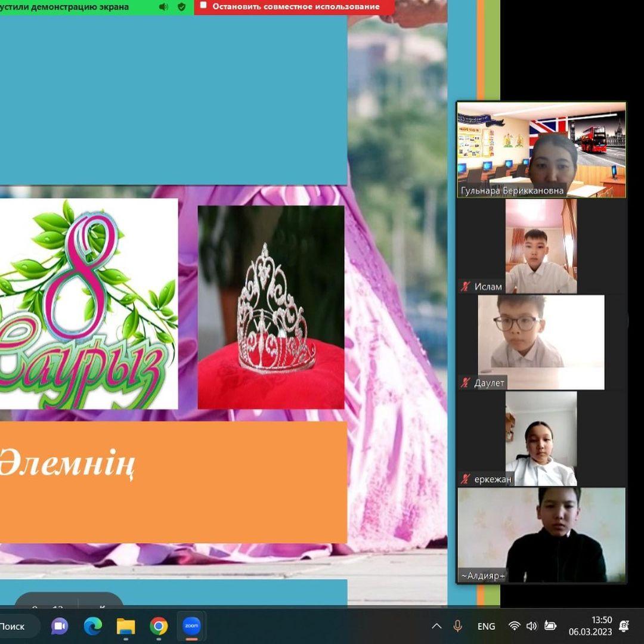644x644 pixels.
Task: Click the name label Гульнара Бериккановна
Action: [x=512, y=191]
